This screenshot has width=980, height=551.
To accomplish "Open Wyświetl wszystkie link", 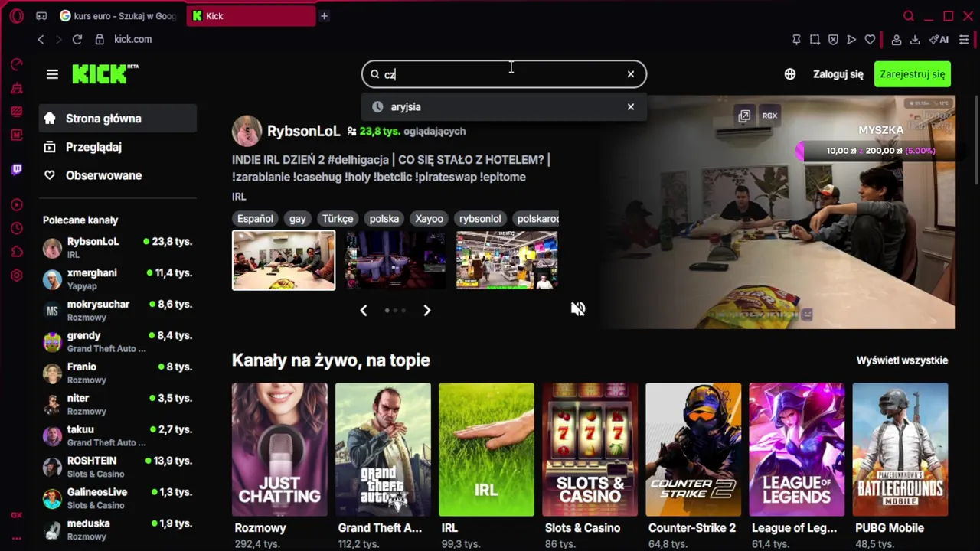I will (x=902, y=360).
